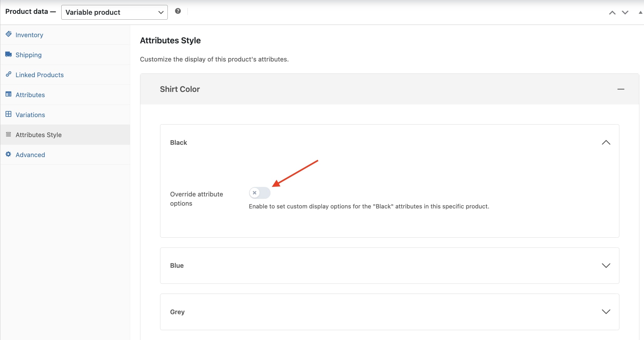Click the 'Customize the display' description text
Viewport: 644px width, 340px height.
click(x=214, y=59)
